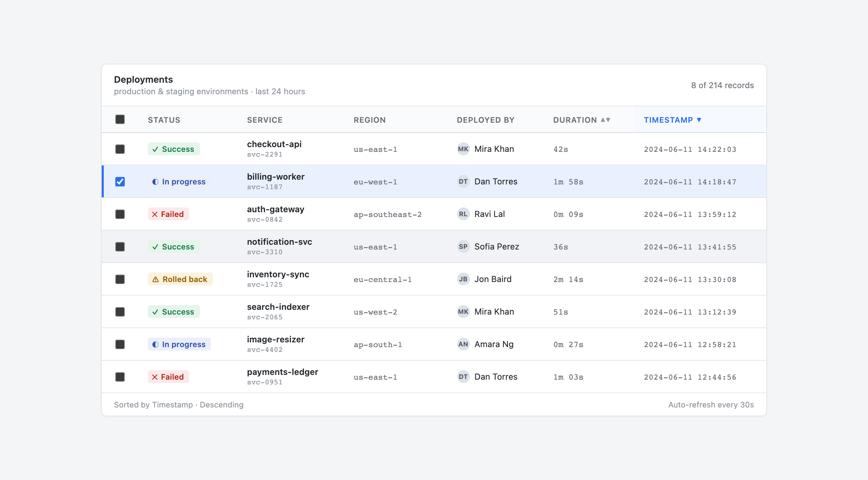
Task: Click the Rolled back warning badge
Action: click(x=180, y=279)
